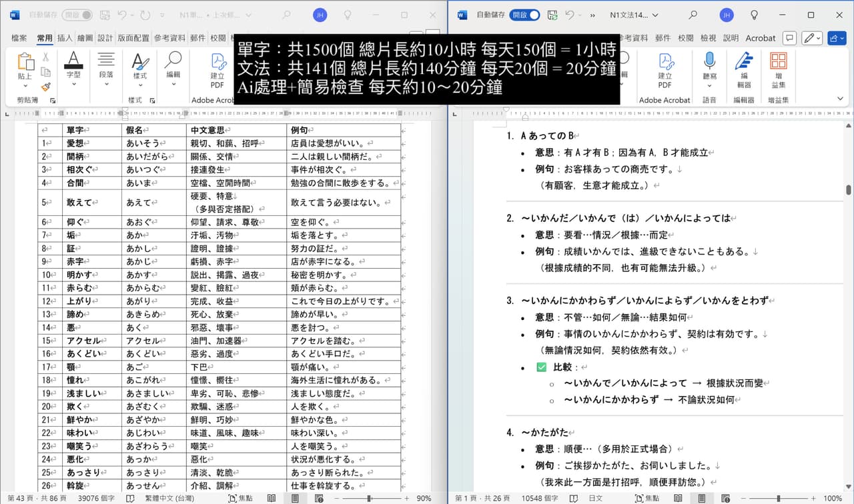
Task: Open JH account avatar in right window
Action: click(x=727, y=15)
